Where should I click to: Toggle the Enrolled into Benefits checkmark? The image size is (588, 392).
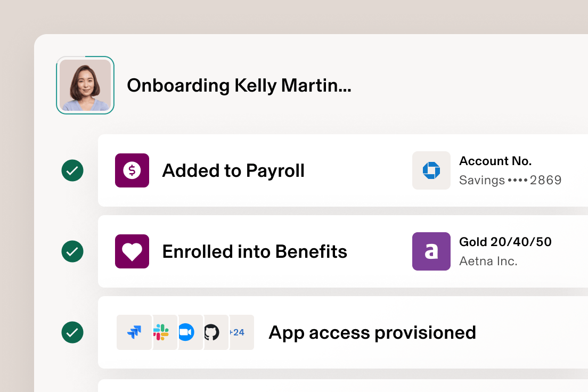pyautogui.click(x=72, y=251)
